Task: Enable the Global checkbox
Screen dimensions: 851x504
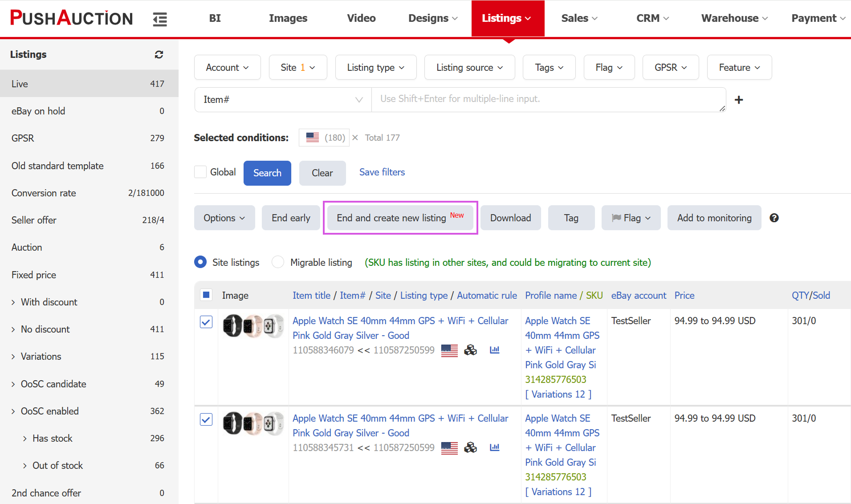Action: tap(200, 172)
